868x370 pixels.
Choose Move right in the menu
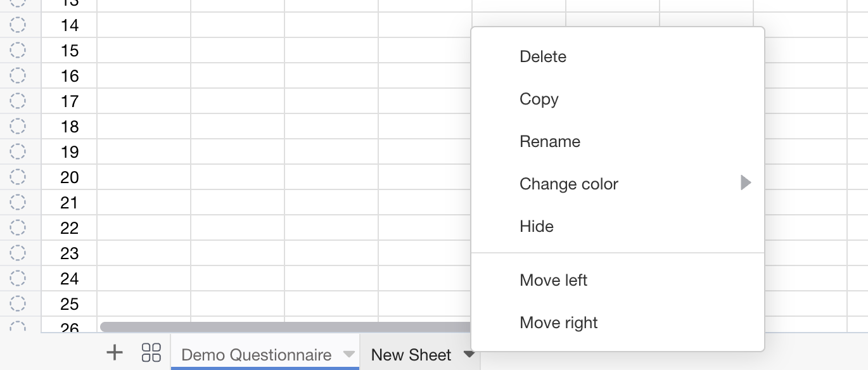coord(558,322)
